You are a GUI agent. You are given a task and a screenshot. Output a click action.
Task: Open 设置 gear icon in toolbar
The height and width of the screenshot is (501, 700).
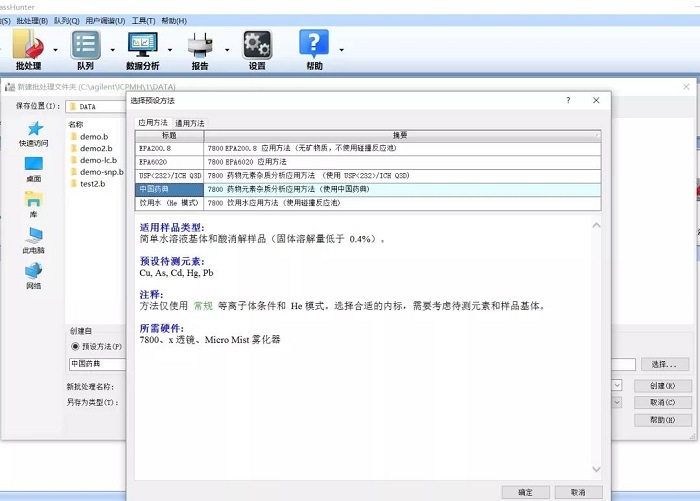(257, 46)
